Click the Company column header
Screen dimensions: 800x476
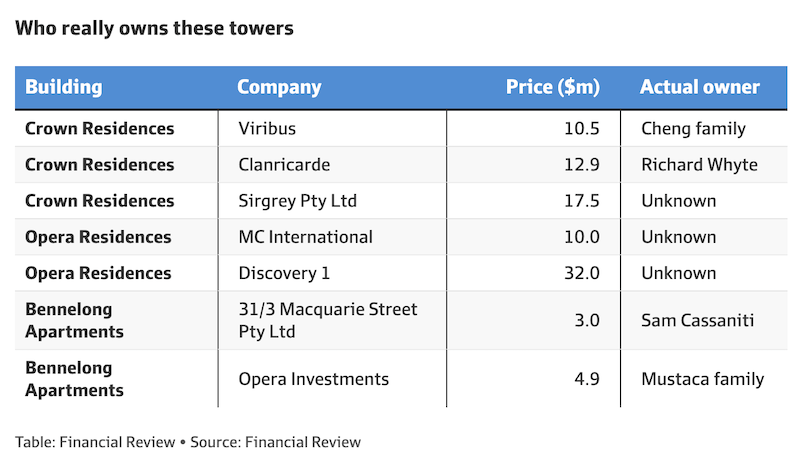[279, 87]
